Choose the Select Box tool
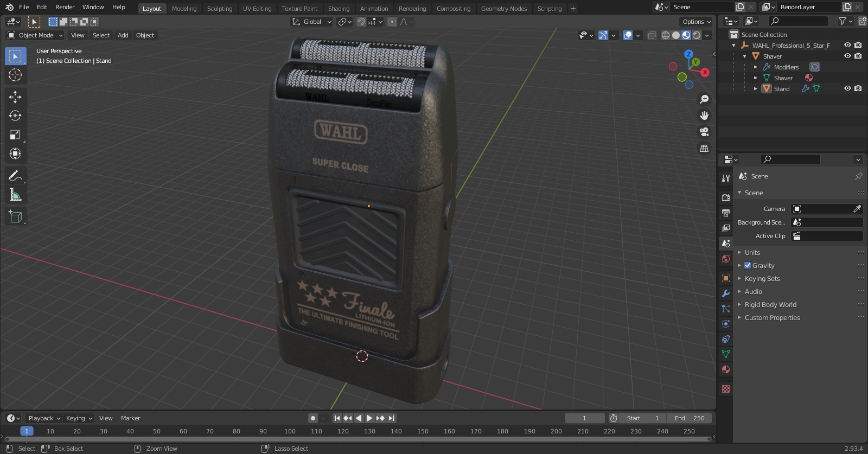Viewport: 868px width, 454px height. pos(15,56)
